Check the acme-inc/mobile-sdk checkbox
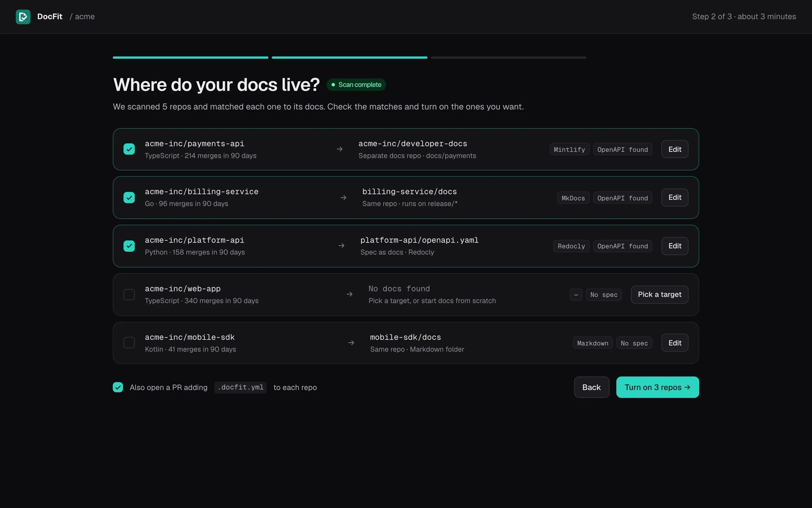Viewport: 812px width, 508px height. (x=129, y=343)
